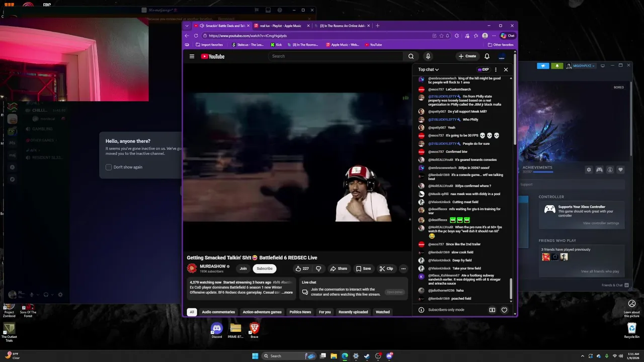Select the Watched filter chip
Screen dimensions: 644x362
pos(382,312)
